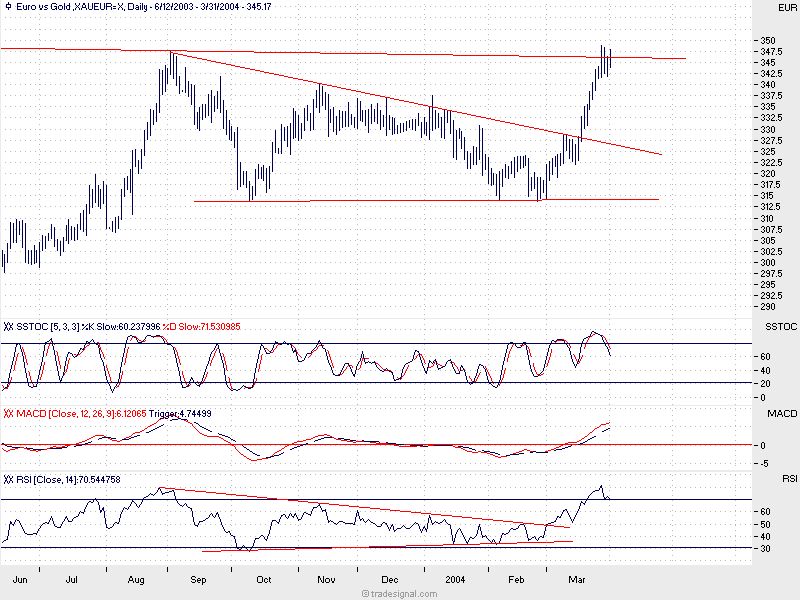Click the 300 price level on axis

click(768, 262)
